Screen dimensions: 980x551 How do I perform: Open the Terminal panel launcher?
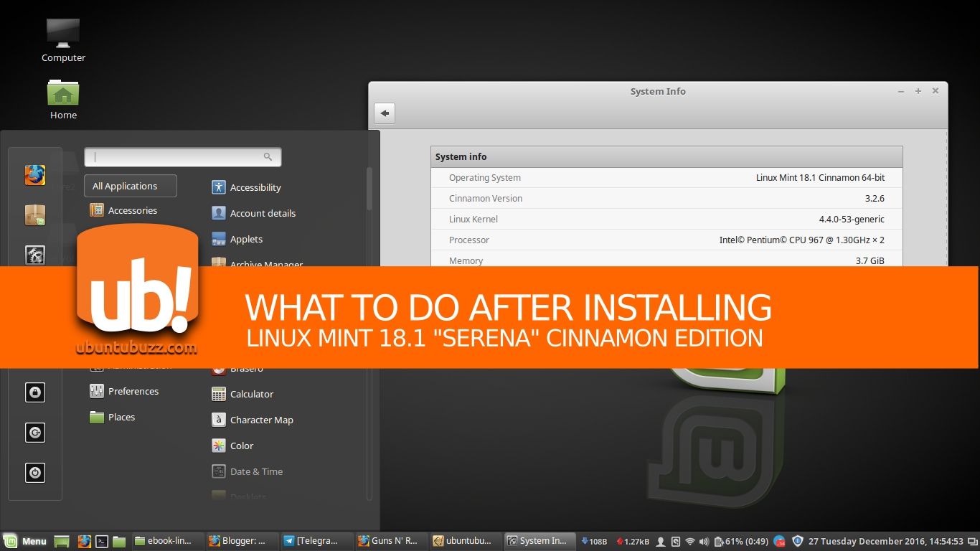102,542
